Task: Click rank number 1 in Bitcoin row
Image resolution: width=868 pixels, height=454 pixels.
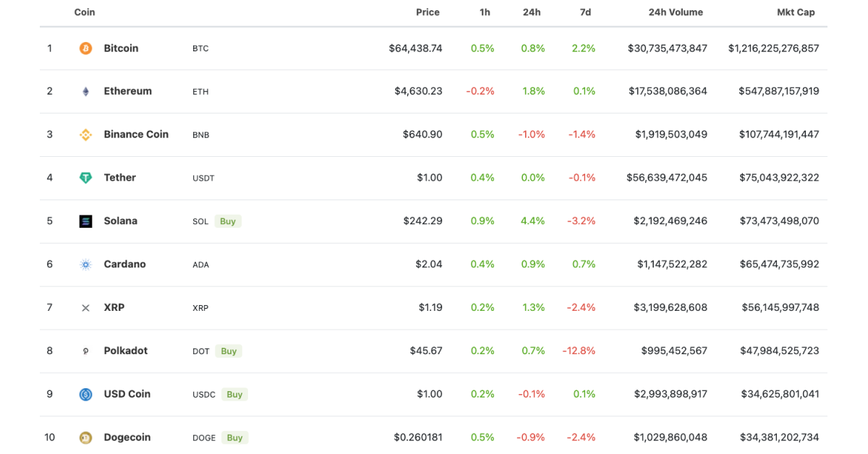Action: [x=50, y=48]
